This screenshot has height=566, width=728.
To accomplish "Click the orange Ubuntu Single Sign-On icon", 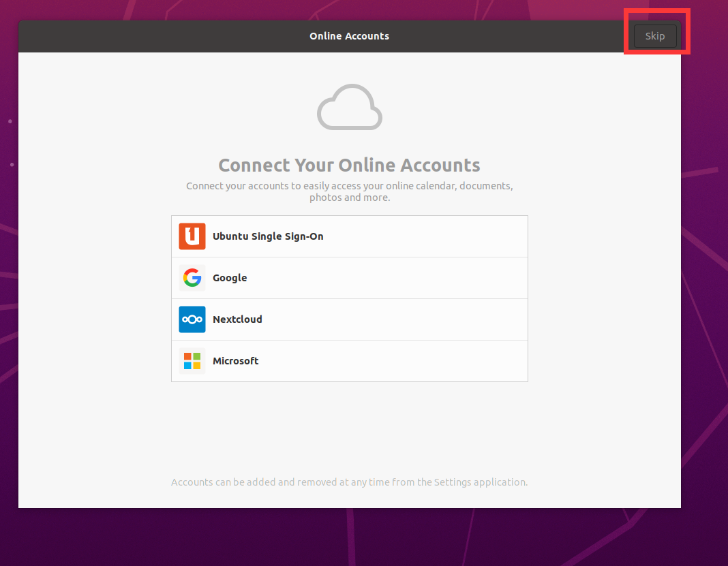I will click(x=192, y=236).
